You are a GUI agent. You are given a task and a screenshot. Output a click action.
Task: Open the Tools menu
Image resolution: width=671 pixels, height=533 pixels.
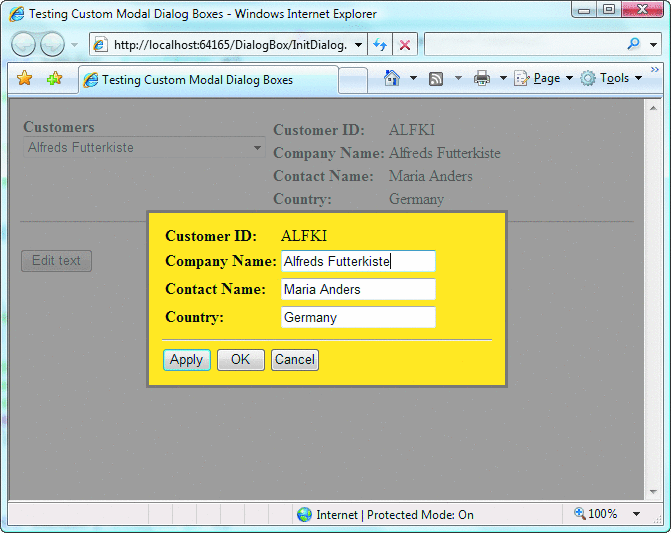click(x=612, y=78)
